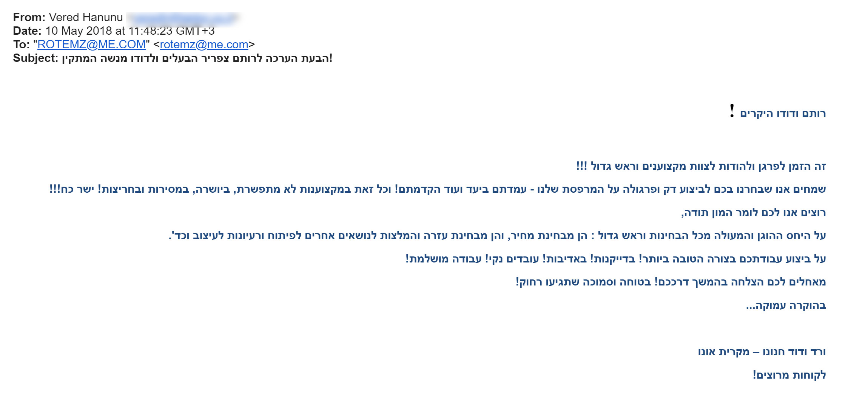Click the From header label

[29, 17]
